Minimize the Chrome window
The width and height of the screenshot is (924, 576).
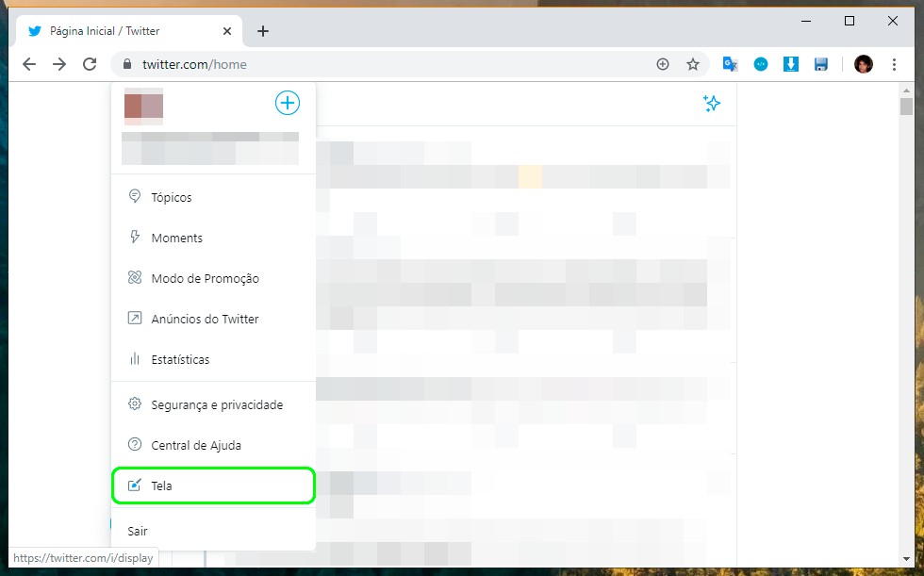tap(806, 21)
